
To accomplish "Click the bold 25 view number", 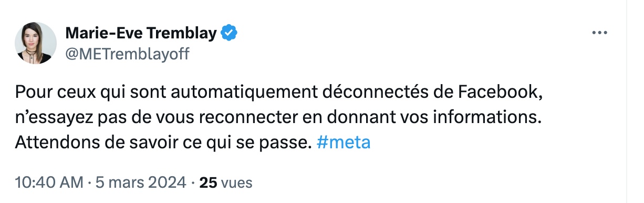I will pyautogui.click(x=209, y=183).
